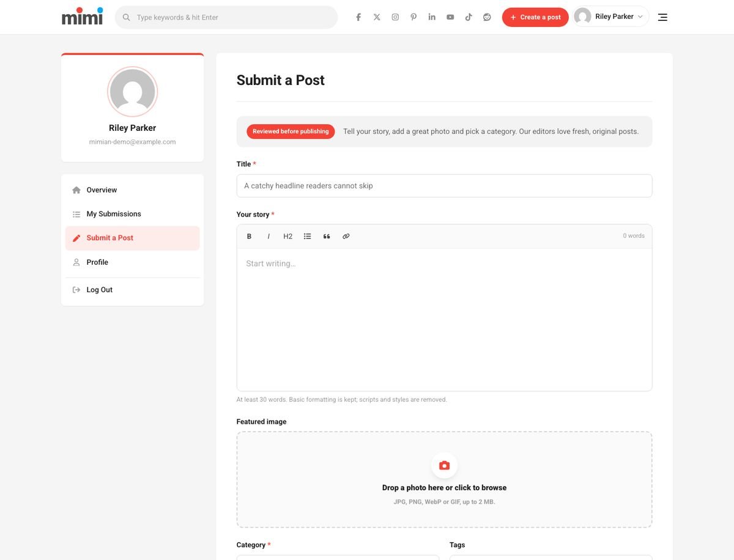Open Profile in sidebar menu

(133, 262)
